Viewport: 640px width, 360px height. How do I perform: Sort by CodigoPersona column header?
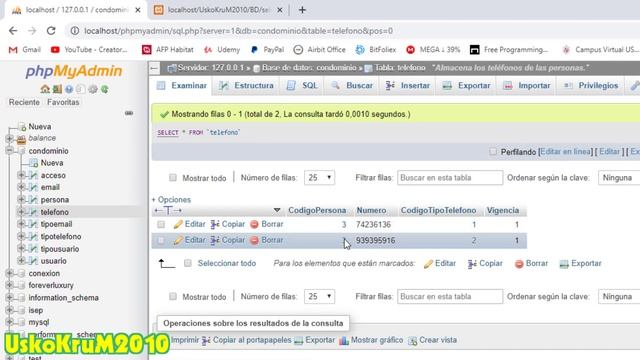317,211
